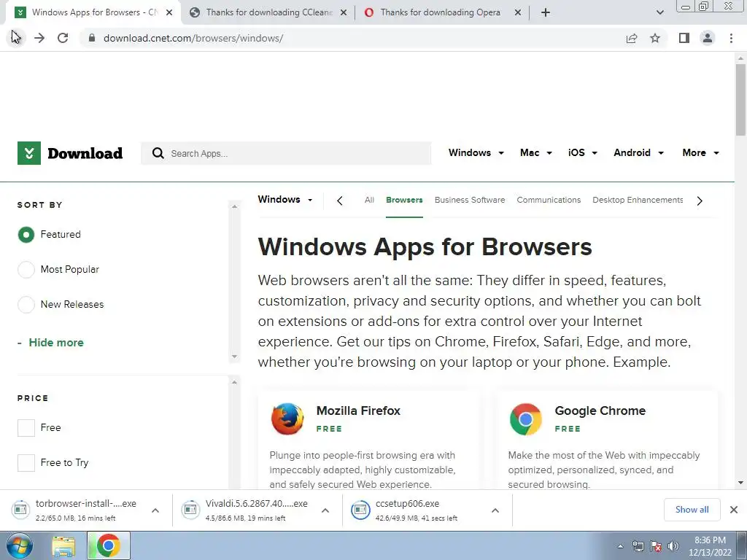The width and height of the screenshot is (747, 560).
Task: Click the Vivaldi download file icon
Action: pos(190,510)
